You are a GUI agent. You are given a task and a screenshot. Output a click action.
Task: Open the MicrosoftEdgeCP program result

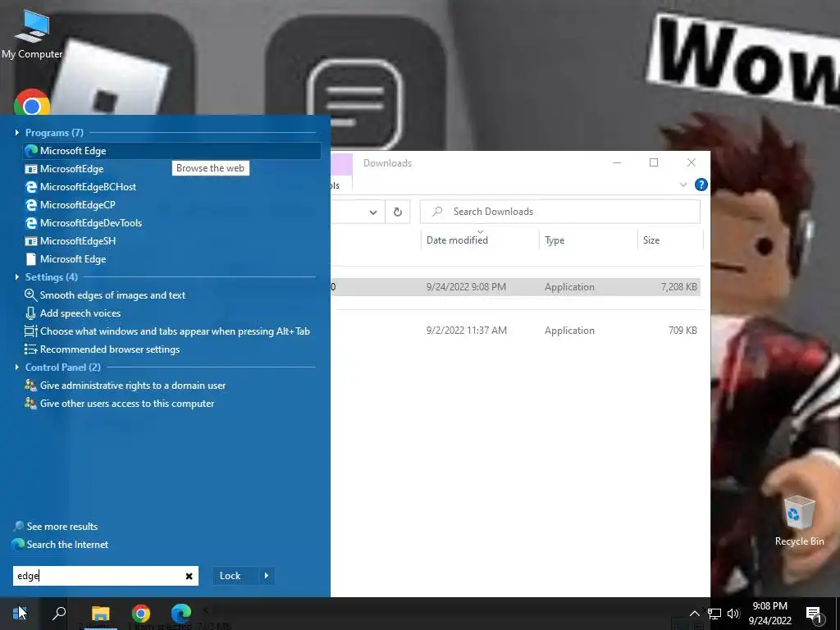tap(70, 204)
